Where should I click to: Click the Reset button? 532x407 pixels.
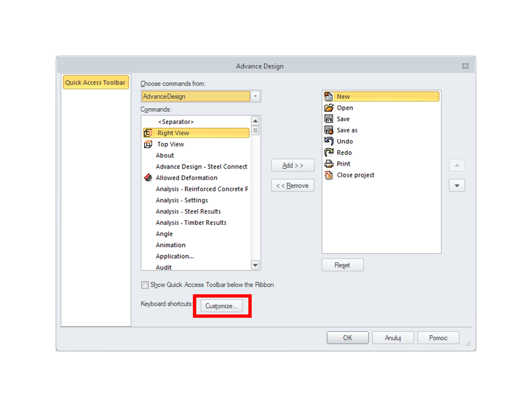tap(342, 265)
